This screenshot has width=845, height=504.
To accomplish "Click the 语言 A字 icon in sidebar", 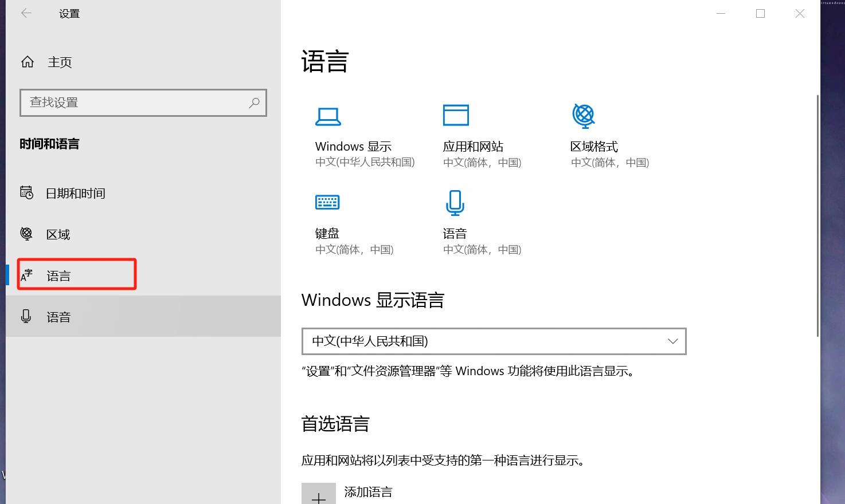I will point(26,275).
